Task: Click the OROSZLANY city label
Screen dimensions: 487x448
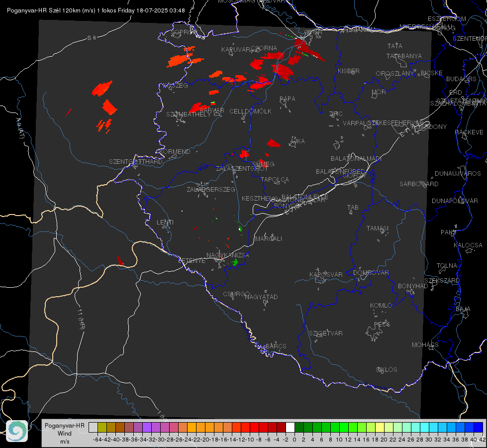Action: 395,73
